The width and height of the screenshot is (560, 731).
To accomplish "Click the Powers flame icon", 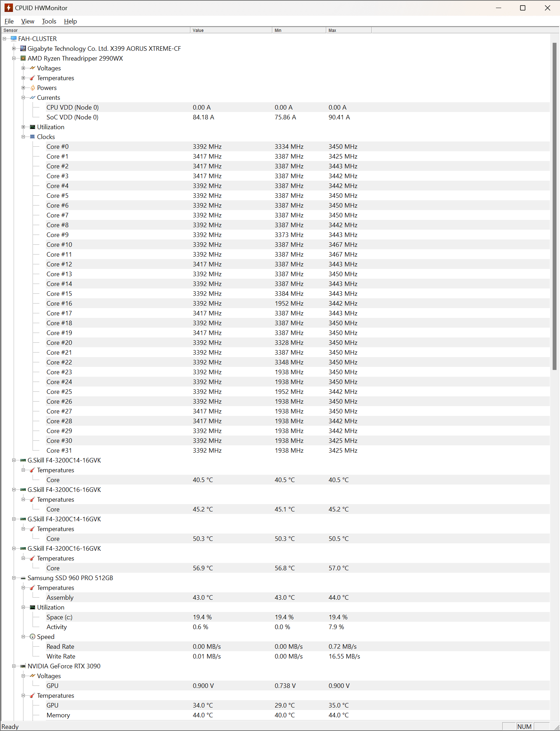I will pos(33,88).
